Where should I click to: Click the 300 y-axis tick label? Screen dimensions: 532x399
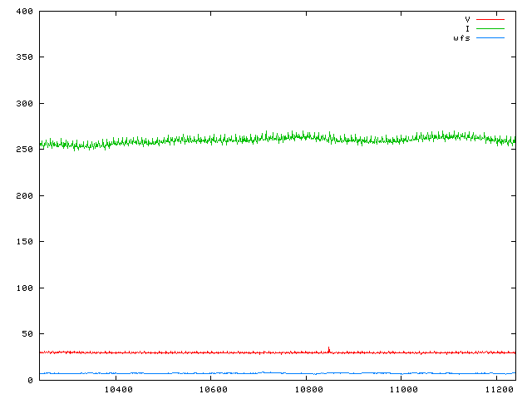click(x=23, y=104)
